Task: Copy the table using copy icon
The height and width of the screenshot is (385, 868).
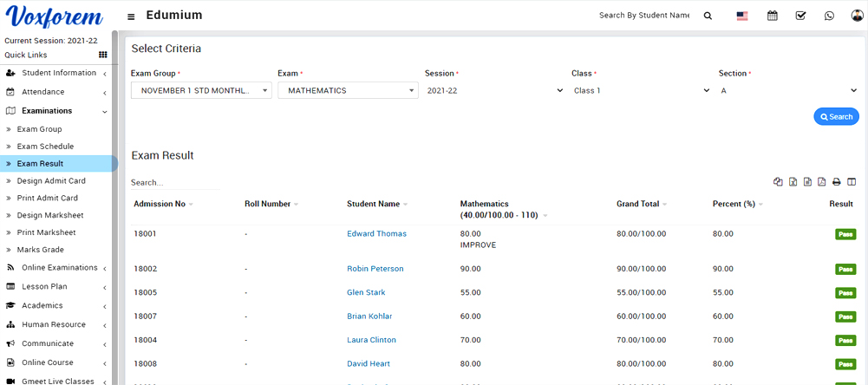Action: coord(778,182)
